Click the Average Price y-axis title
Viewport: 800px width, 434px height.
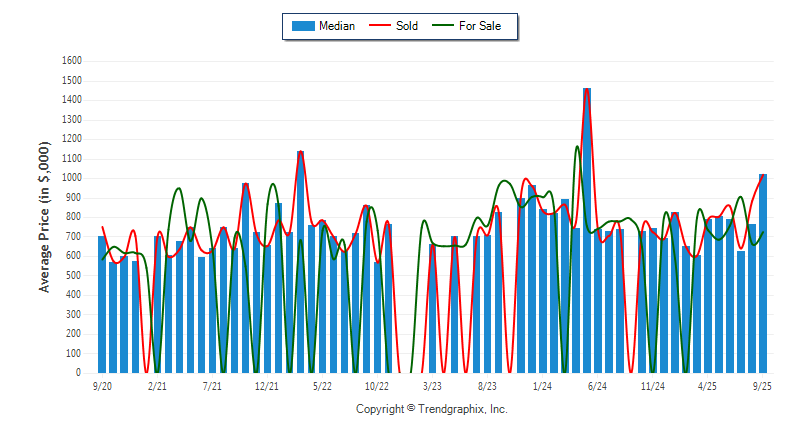coord(44,216)
